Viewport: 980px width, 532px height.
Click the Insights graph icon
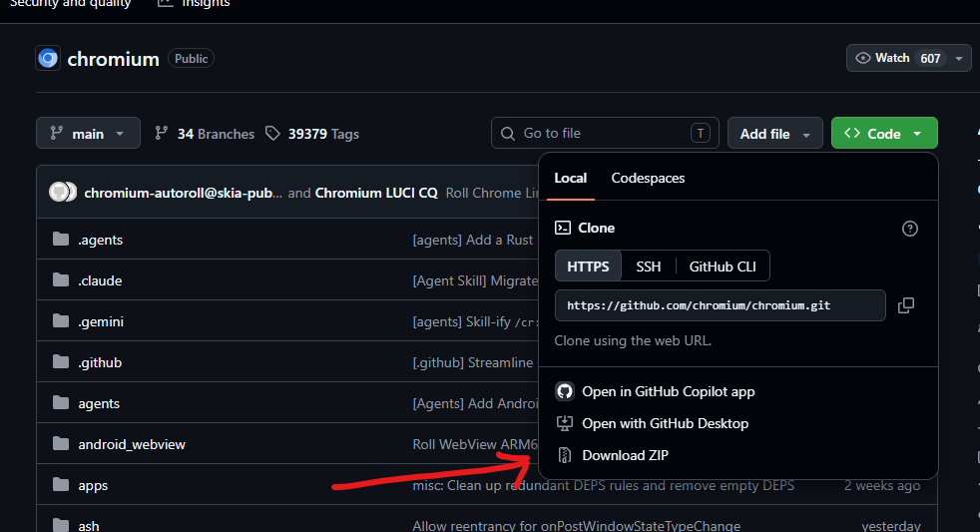click(x=165, y=3)
